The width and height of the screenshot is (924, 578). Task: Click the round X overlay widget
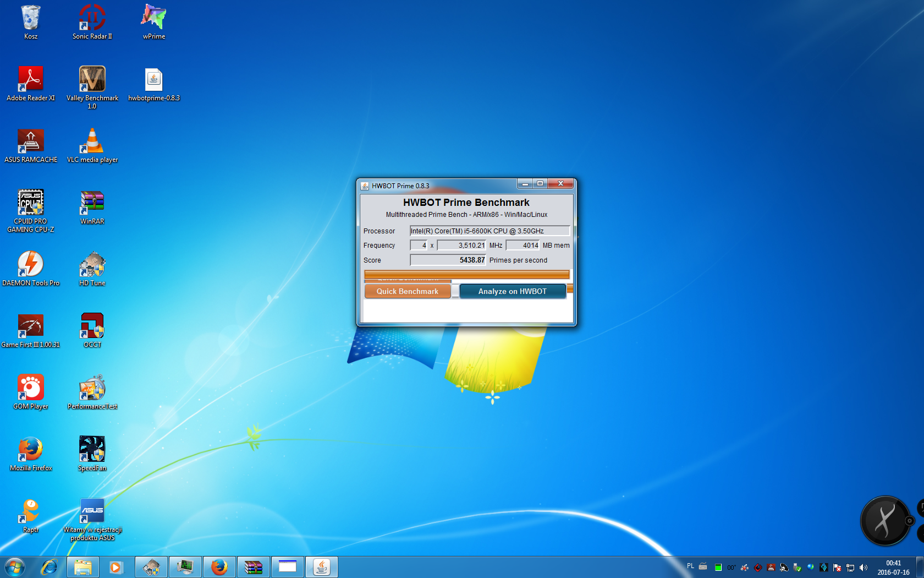885,521
